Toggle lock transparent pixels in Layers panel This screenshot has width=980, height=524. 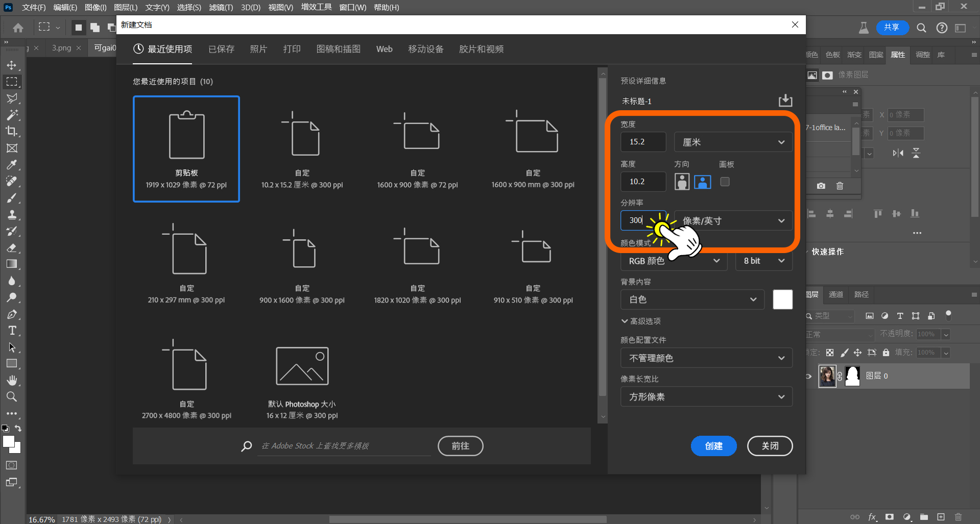(x=830, y=353)
